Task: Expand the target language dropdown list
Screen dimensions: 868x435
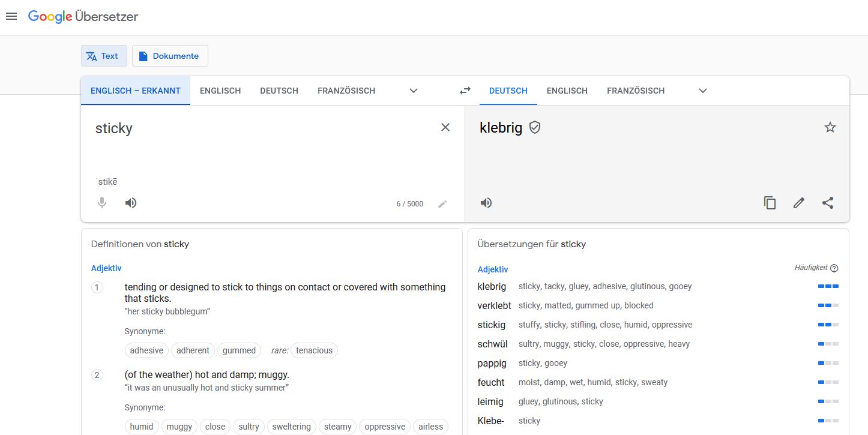Action: coord(703,91)
